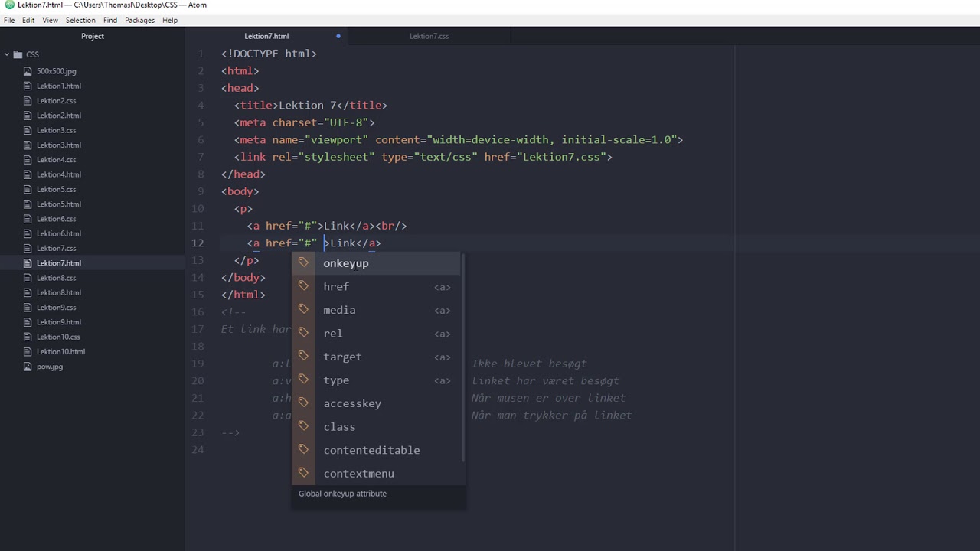This screenshot has height=551, width=980.
Task: Click modified dot on Lektion7.html tab
Action: pos(338,36)
